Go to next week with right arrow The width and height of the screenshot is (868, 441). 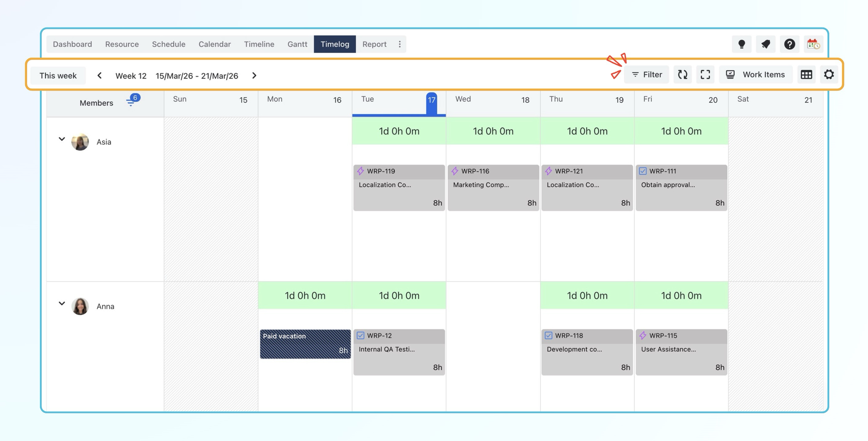click(x=254, y=75)
